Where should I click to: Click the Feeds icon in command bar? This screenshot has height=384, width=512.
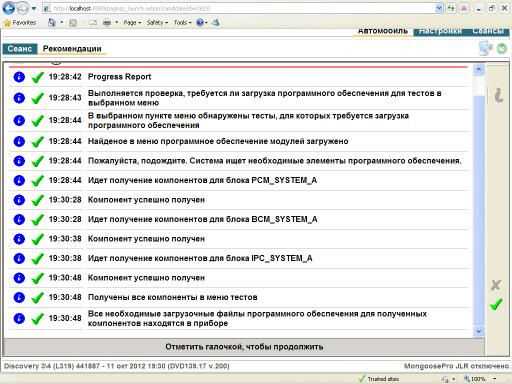(73, 23)
